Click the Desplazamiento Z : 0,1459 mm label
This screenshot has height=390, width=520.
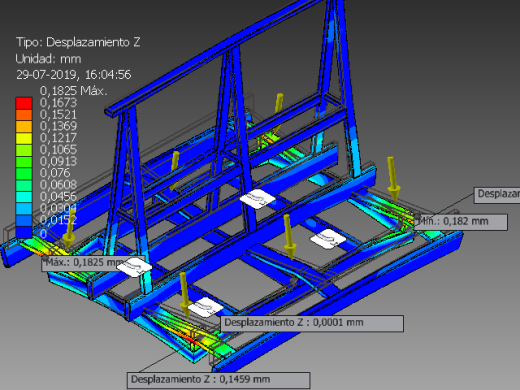tap(218, 380)
